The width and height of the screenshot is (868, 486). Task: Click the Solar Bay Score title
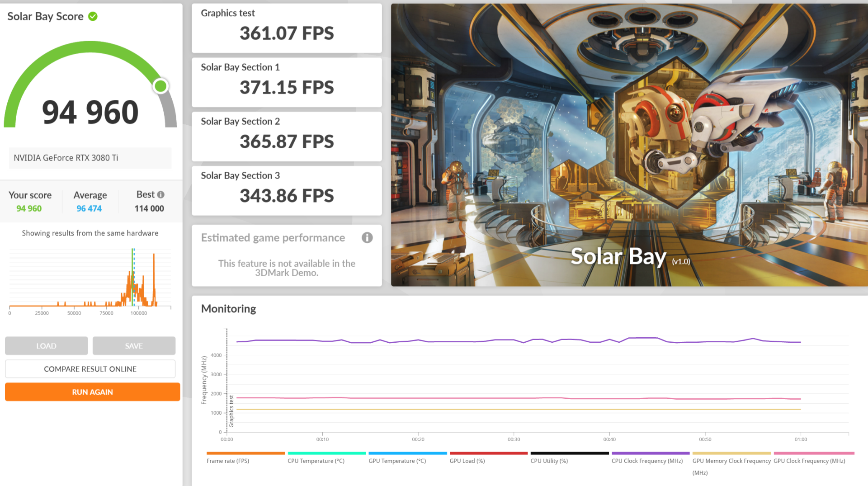pyautogui.click(x=45, y=16)
